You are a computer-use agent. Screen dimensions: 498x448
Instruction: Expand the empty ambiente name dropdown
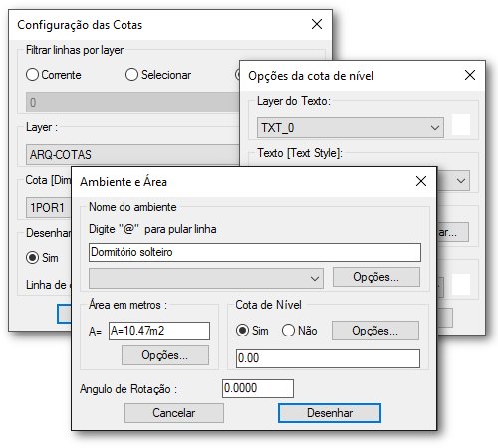pyautogui.click(x=206, y=278)
